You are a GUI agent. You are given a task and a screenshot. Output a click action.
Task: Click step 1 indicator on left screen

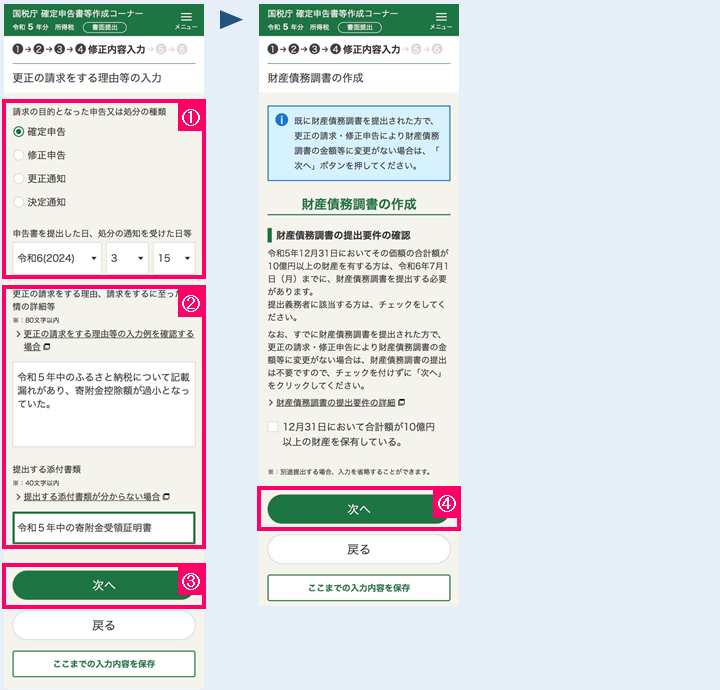18,49
